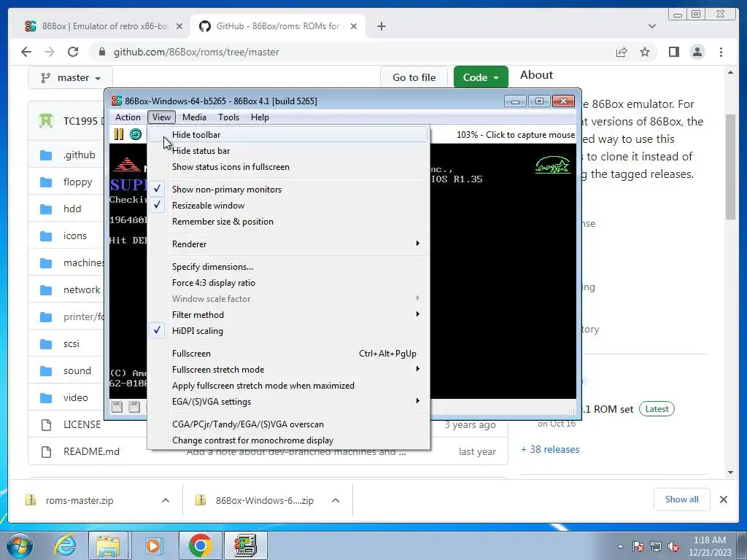Select Fullscreen menu entry
The width and height of the screenshot is (747, 560).
click(289, 354)
